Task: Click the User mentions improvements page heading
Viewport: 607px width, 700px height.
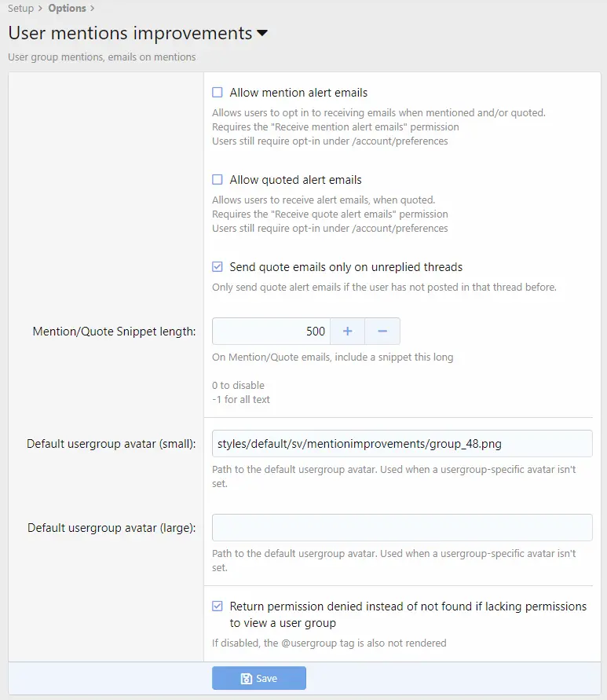Action: 130,33
